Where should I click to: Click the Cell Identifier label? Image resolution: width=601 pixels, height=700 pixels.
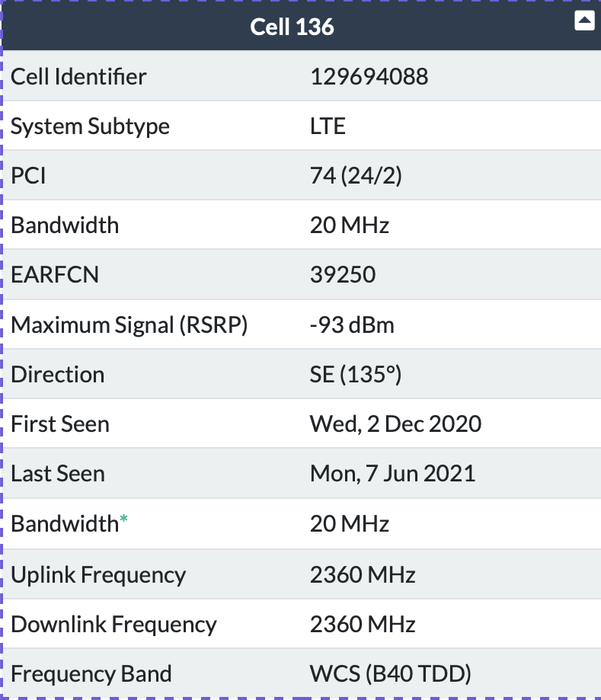coord(78,76)
